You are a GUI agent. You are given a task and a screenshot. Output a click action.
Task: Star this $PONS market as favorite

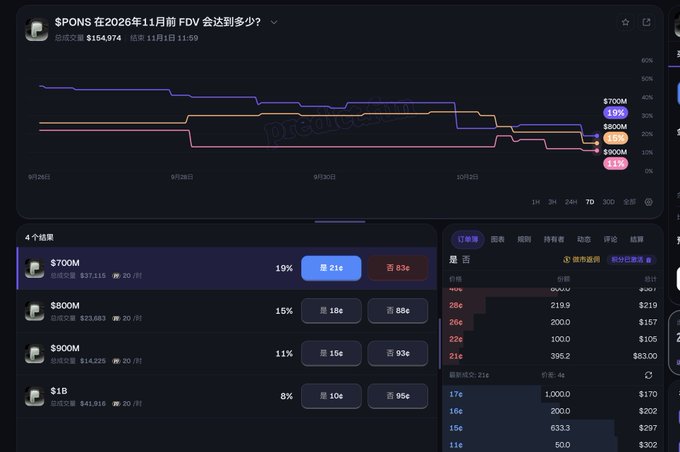pyautogui.click(x=625, y=22)
